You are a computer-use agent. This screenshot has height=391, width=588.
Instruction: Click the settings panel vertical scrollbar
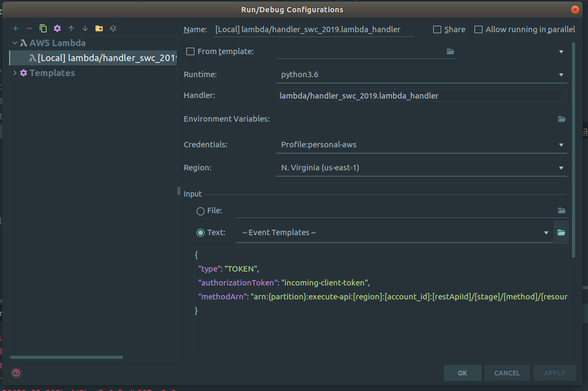pos(574,150)
